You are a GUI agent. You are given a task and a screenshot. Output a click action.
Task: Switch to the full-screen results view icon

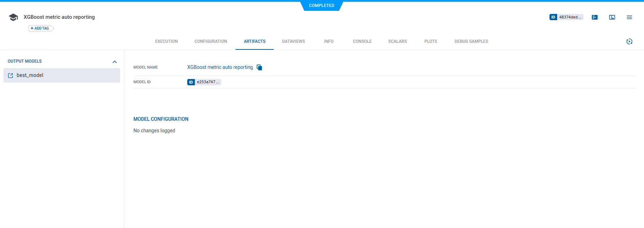click(x=612, y=17)
